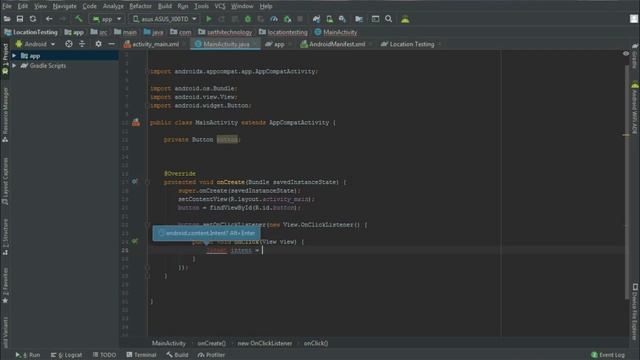The height and width of the screenshot is (360, 640).
Task: Run the app with the green play icon
Action: point(209,19)
